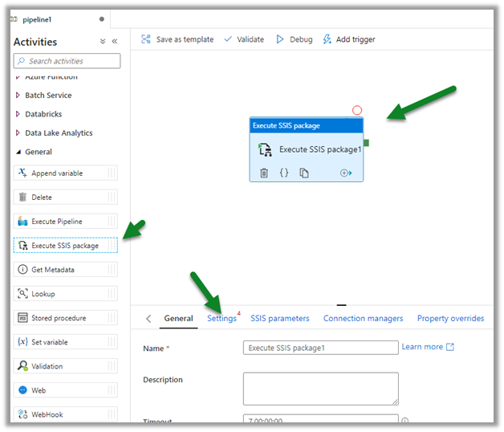Viewport: 504px width, 432px height.
Task: Click the Search activities input box
Action: pyautogui.click(x=67, y=61)
